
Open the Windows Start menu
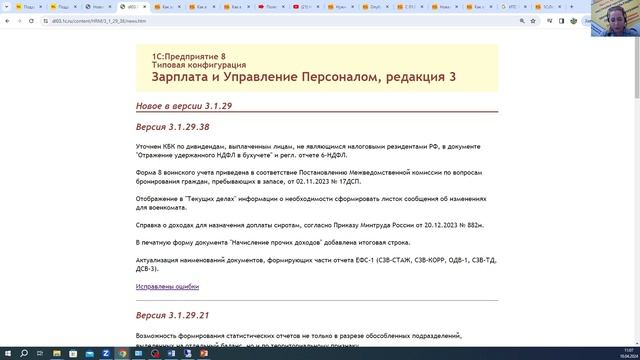8,353
